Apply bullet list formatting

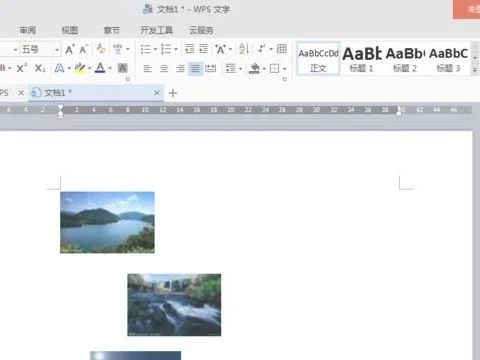click(x=146, y=49)
